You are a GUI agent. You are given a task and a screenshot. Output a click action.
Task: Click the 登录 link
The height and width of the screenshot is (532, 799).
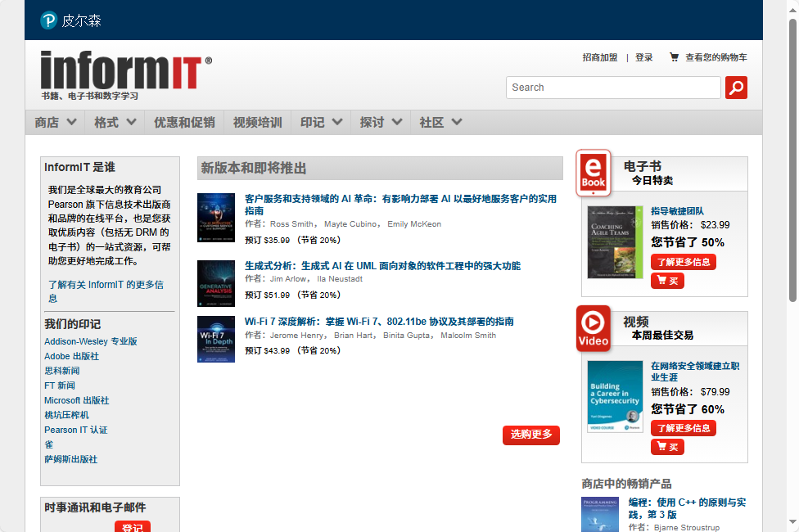643,57
